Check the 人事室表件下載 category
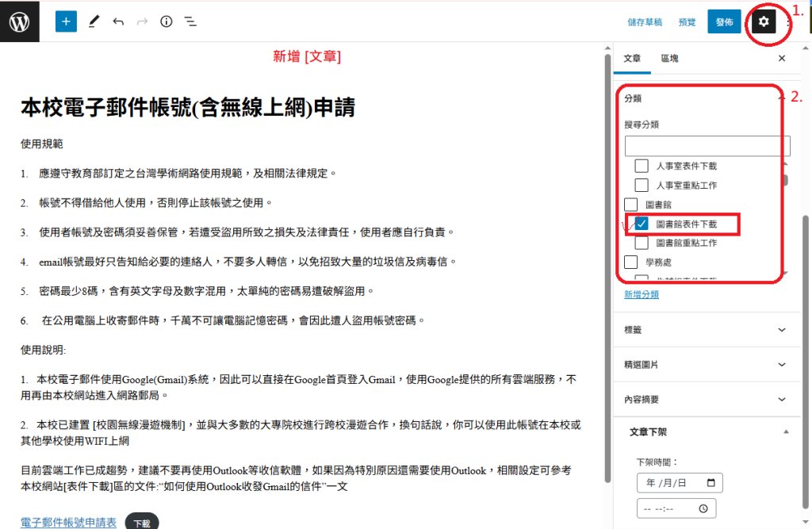This screenshot has height=529, width=812. [641, 166]
